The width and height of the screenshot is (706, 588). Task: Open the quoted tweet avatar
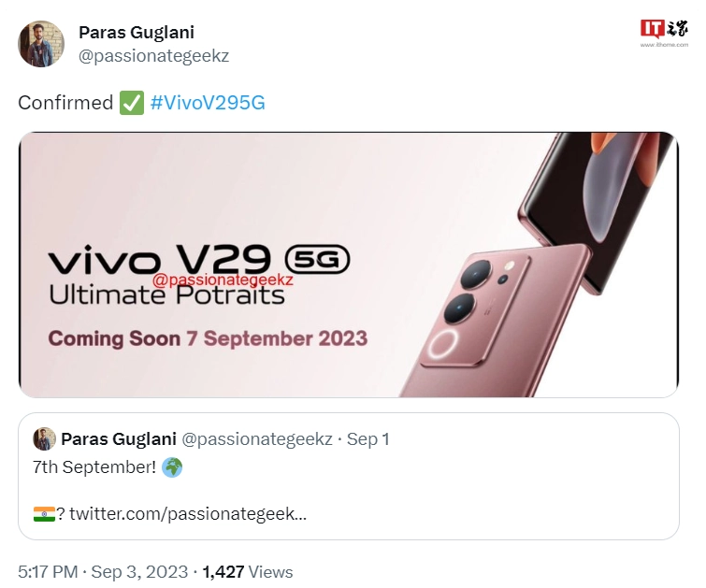click(x=44, y=439)
